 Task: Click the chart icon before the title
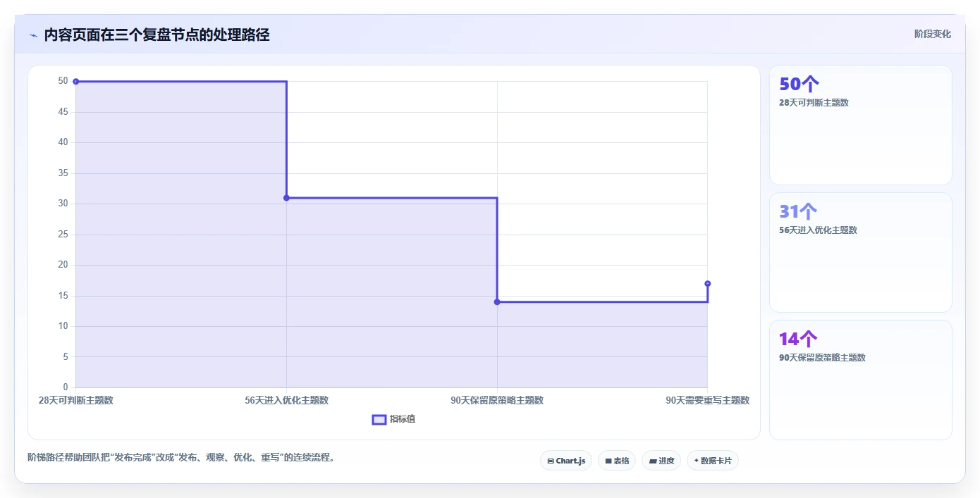pyautogui.click(x=33, y=35)
